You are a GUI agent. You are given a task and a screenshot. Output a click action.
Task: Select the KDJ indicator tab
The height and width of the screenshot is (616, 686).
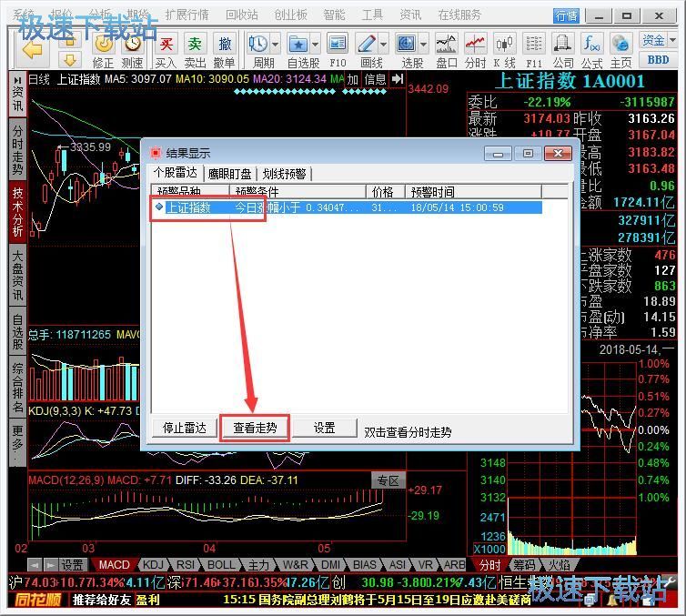point(153,565)
